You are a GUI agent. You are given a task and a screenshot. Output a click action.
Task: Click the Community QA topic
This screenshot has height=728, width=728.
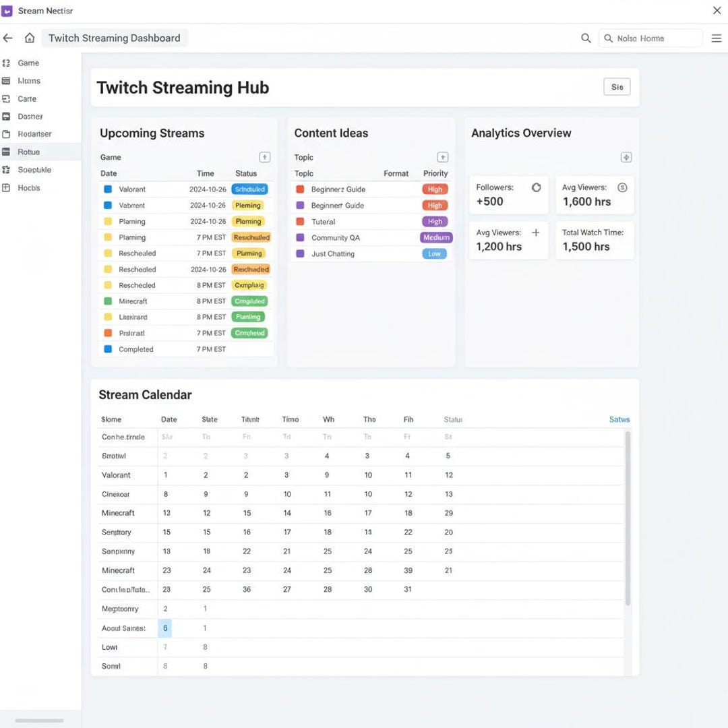tap(335, 238)
